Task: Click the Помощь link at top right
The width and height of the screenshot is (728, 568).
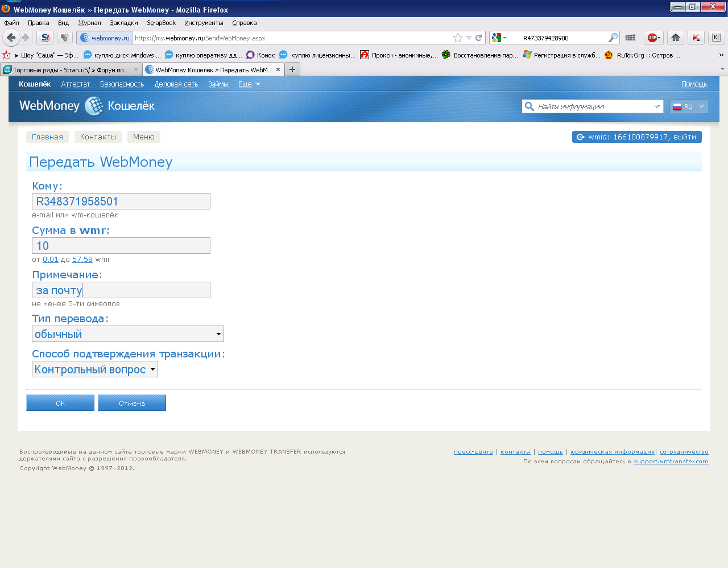Action: coord(694,84)
